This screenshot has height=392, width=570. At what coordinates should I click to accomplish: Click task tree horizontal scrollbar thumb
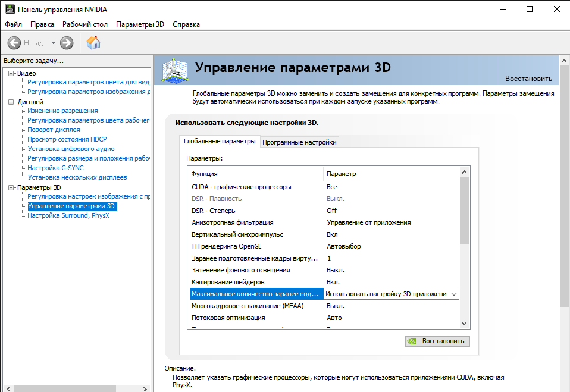(65, 389)
